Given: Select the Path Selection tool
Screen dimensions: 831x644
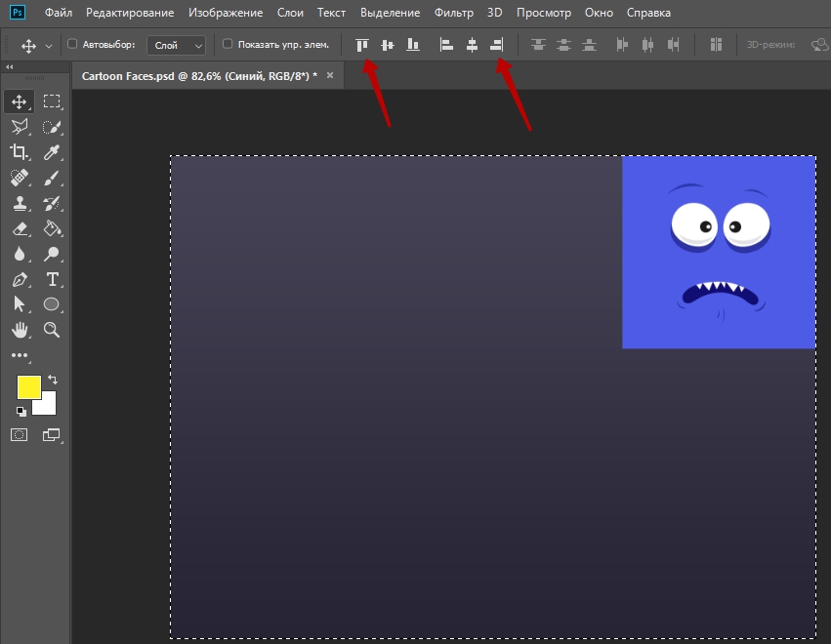Looking at the screenshot, I should (x=20, y=304).
